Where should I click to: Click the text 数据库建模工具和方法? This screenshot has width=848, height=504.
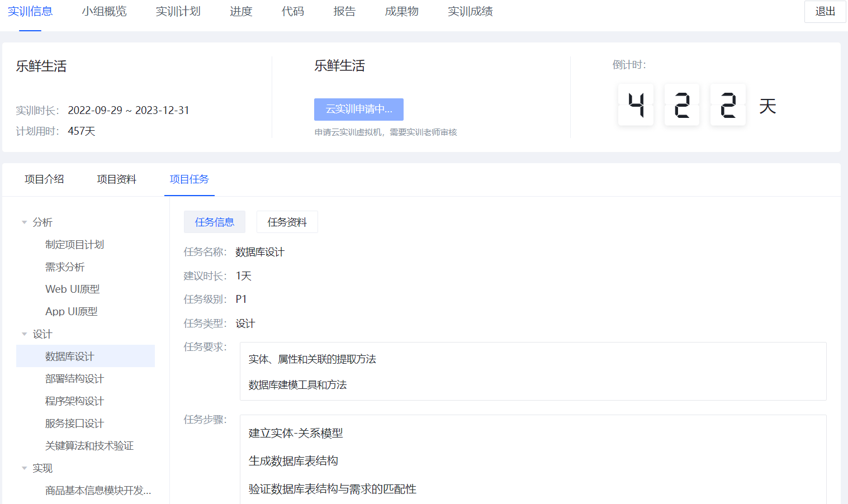click(x=298, y=384)
